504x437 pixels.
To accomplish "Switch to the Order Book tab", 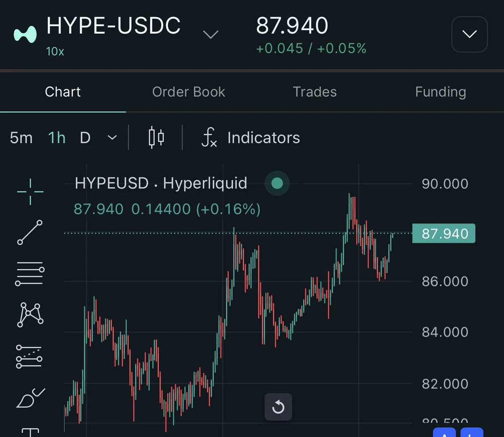I will tap(189, 92).
